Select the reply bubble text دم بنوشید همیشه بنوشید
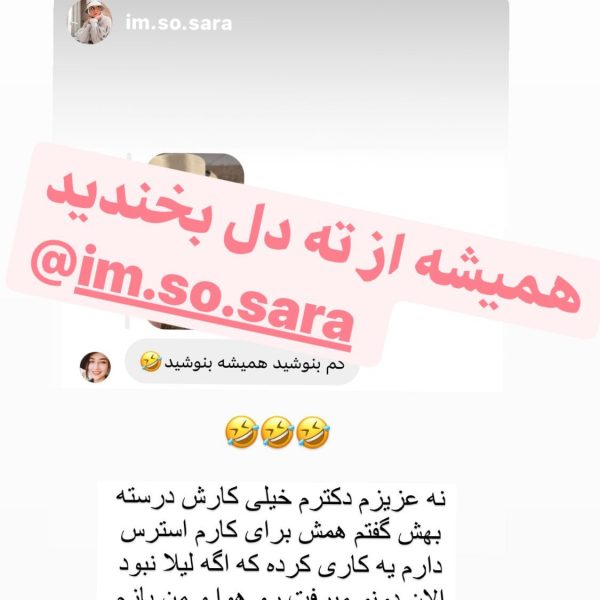 coord(254,364)
